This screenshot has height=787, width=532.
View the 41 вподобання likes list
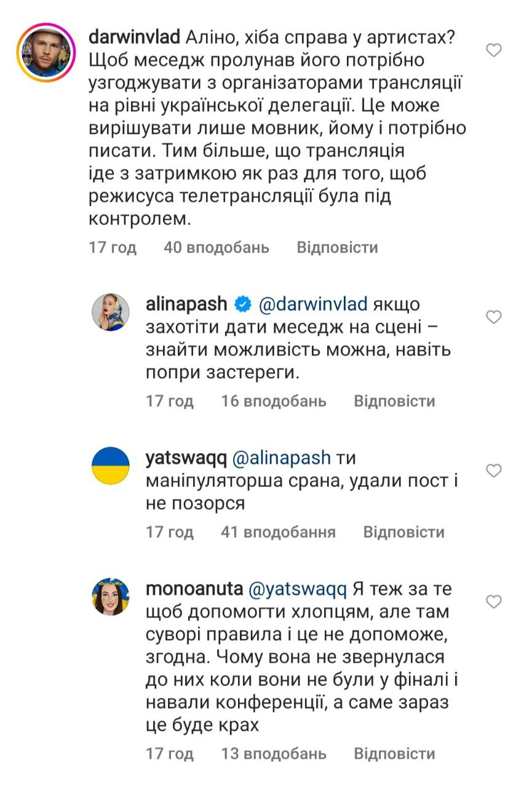click(278, 532)
